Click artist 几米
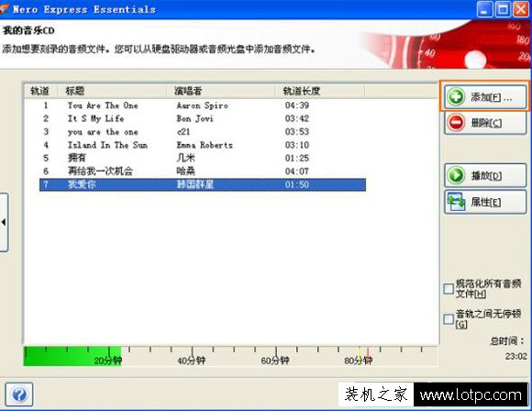The image size is (532, 411). click(185, 158)
